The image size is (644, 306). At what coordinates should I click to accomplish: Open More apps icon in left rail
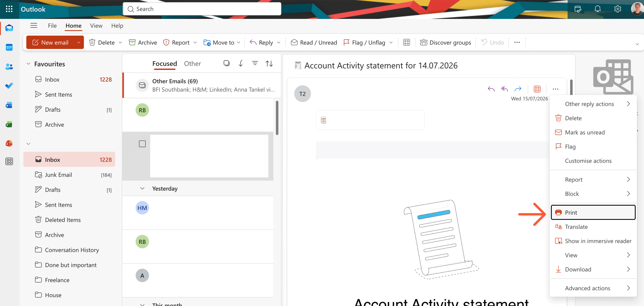pyautogui.click(x=9, y=161)
